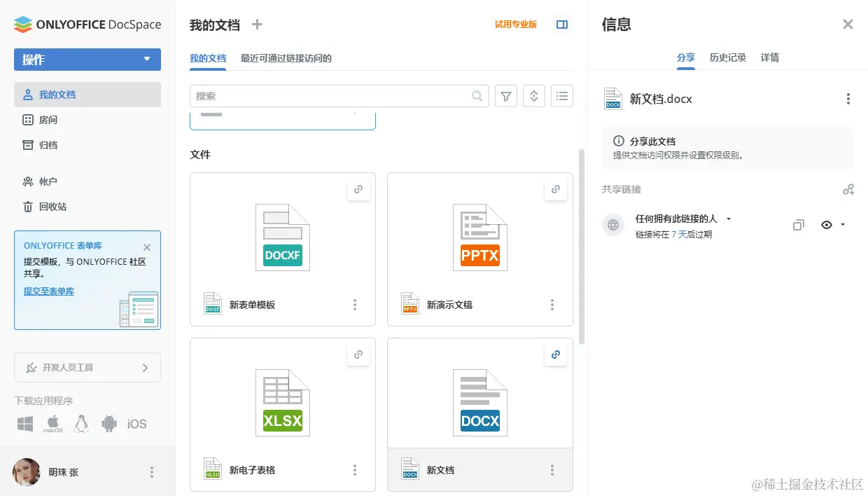Click the share link icon on 新文档 card

[x=556, y=354]
